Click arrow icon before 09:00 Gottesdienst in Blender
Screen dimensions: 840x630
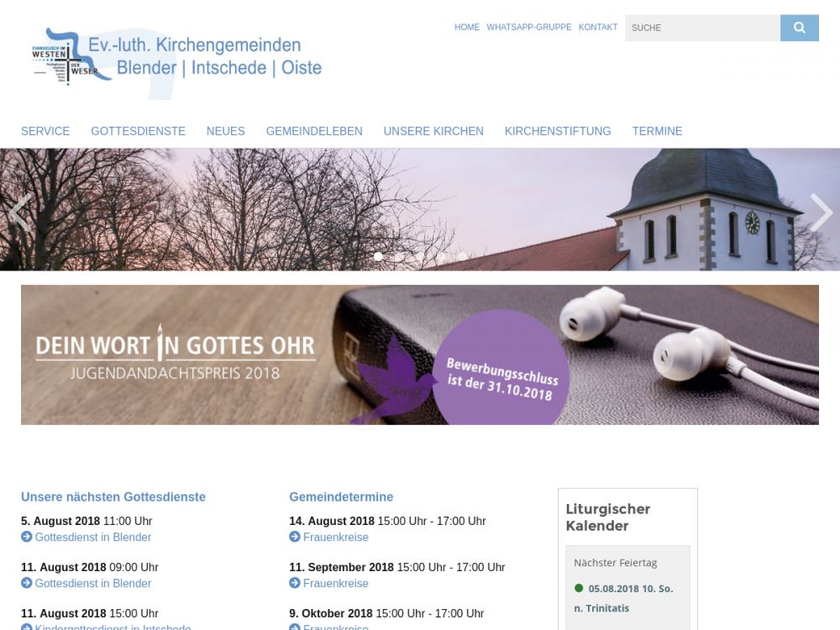[x=26, y=584]
